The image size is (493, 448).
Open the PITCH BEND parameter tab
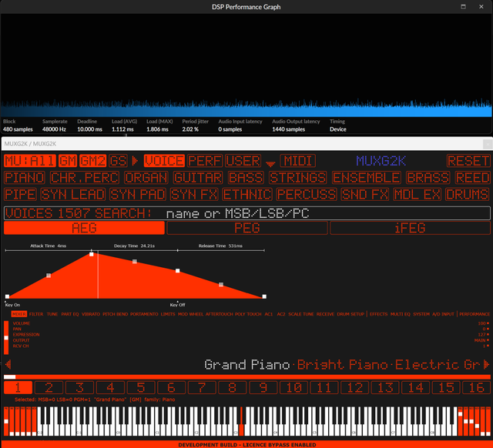tap(115, 314)
